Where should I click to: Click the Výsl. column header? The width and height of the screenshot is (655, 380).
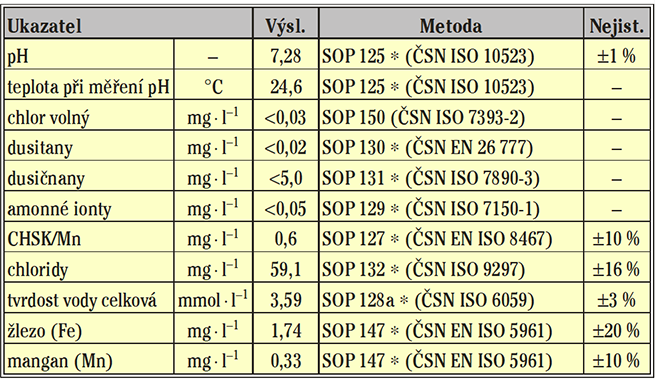(286, 23)
